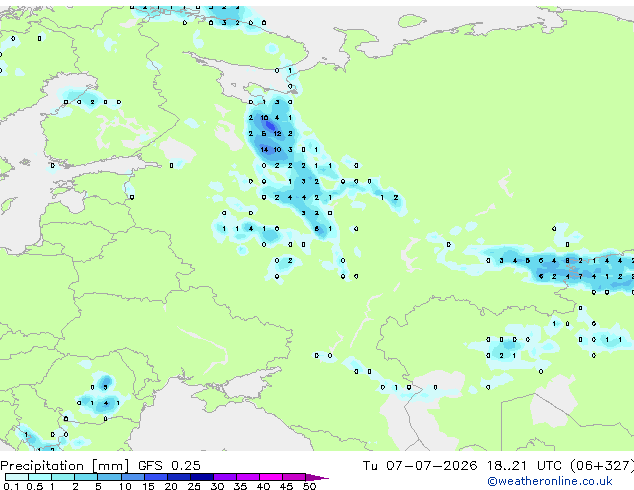Image resolution: width=634 pixels, height=490 pixels.
Task: Click the '12' precipitation value on map
Action: (277, 133)
